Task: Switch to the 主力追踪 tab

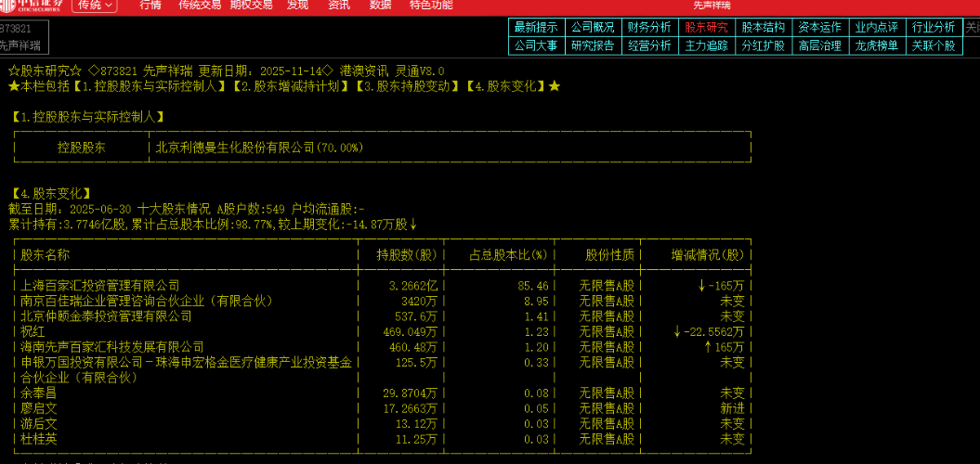Action: click(707, 45)
